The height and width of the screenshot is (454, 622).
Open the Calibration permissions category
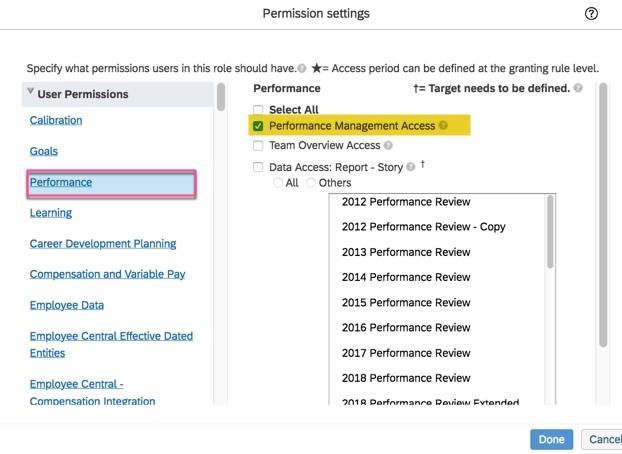click(x=56, y=120)
